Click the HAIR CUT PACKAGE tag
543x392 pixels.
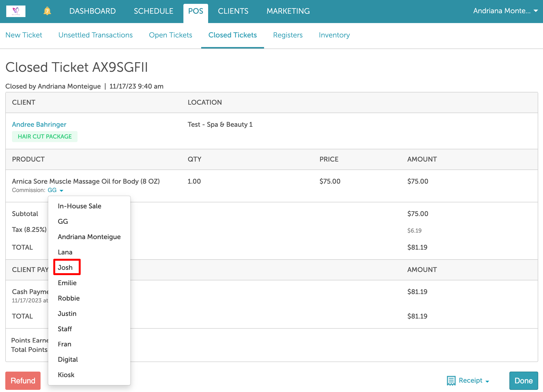(45, 136)
